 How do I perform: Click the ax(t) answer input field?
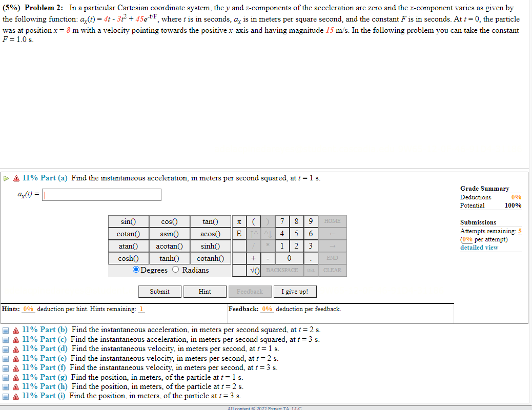click(x=101, y=195)
